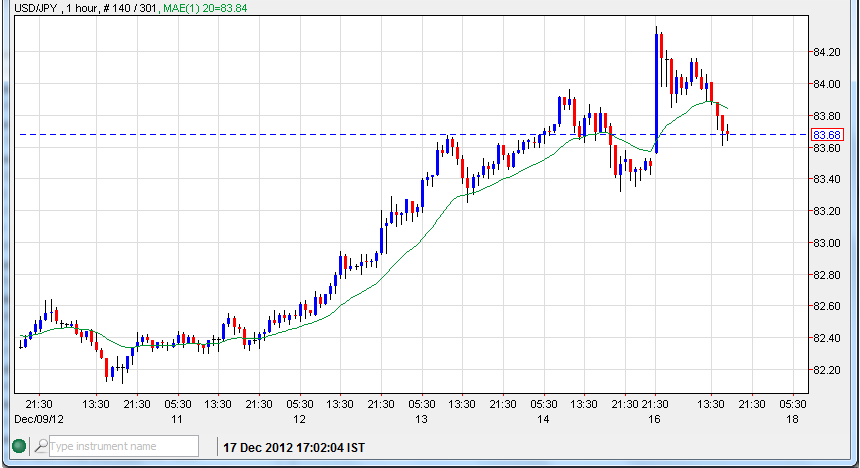
Task: Click the date label 11 on time axis
Action: coord(177,419)
